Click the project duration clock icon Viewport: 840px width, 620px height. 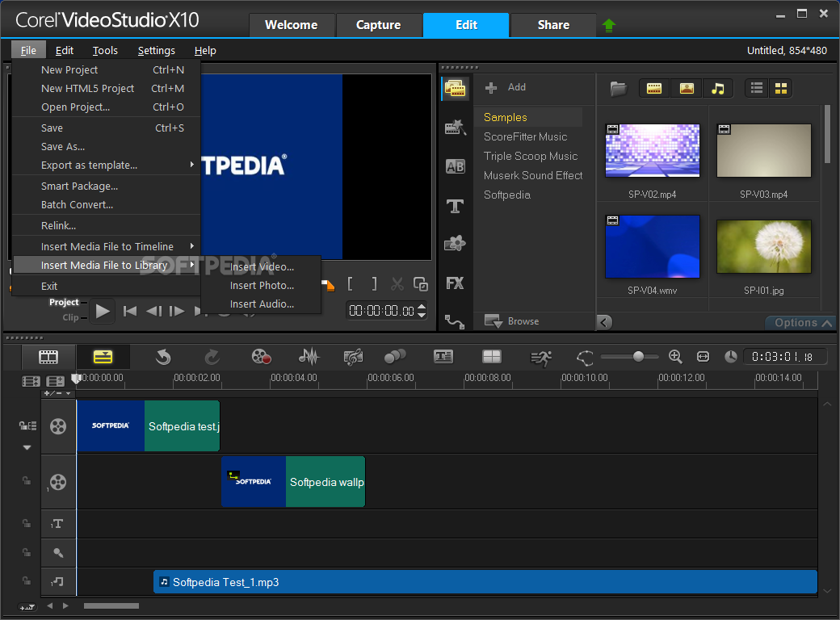click(x=730, y=357)
